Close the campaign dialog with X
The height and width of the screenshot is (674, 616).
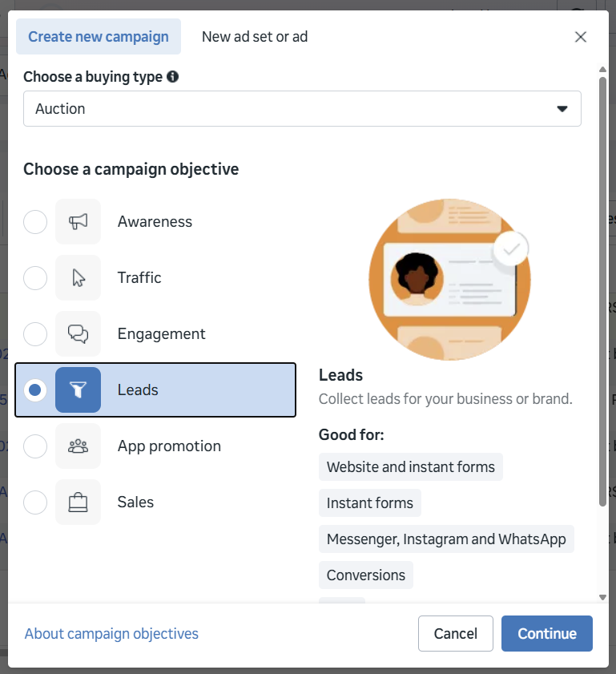(x=581, y=37)
